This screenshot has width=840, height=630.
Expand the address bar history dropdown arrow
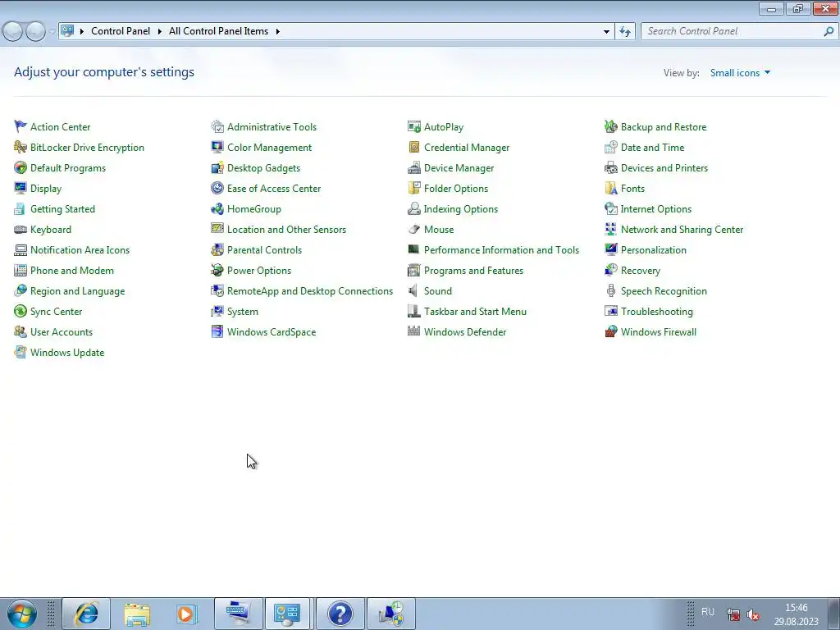pos(606,32)
